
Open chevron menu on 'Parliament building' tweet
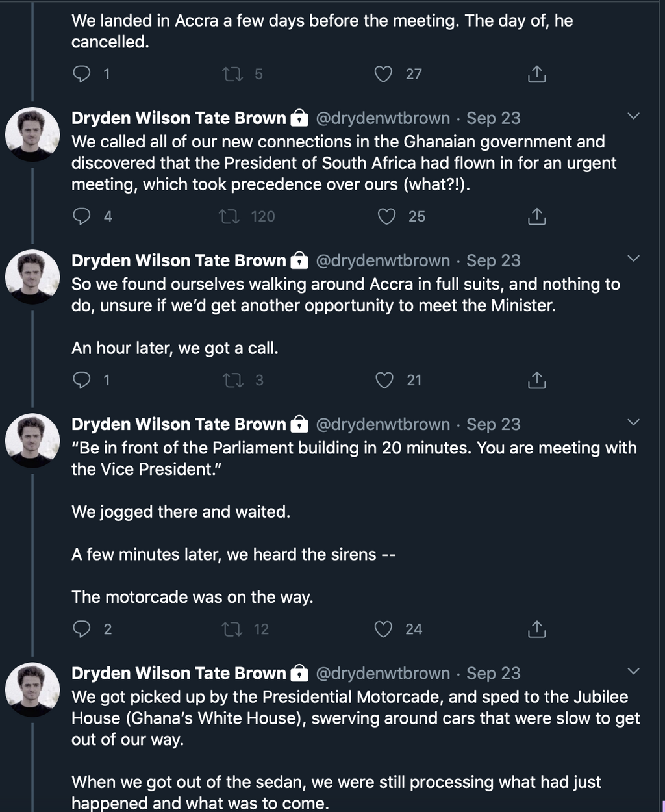pyautogui.click(x=634, y=423)
